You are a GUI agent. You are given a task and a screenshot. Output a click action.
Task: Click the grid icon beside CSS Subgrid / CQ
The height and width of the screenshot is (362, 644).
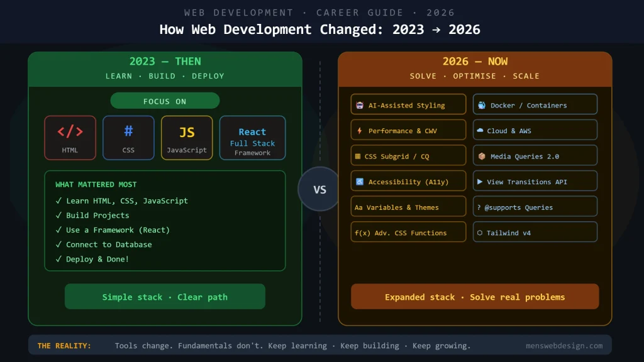coord(358,156)
